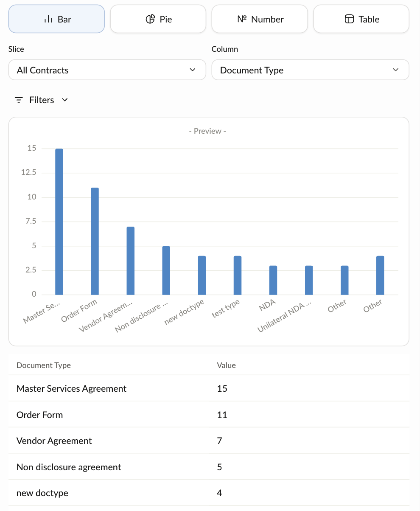Switch to Pie chart type

click(x=158, y=19)
